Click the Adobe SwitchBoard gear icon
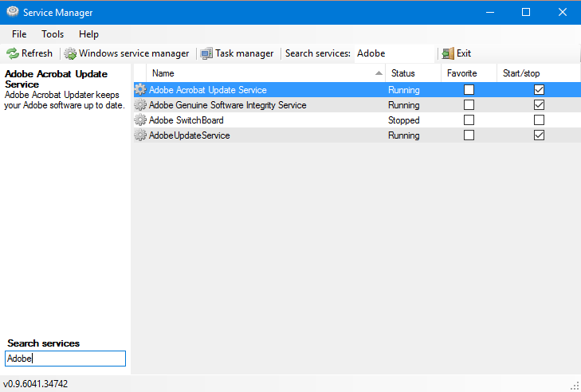 tap(140, 120)
